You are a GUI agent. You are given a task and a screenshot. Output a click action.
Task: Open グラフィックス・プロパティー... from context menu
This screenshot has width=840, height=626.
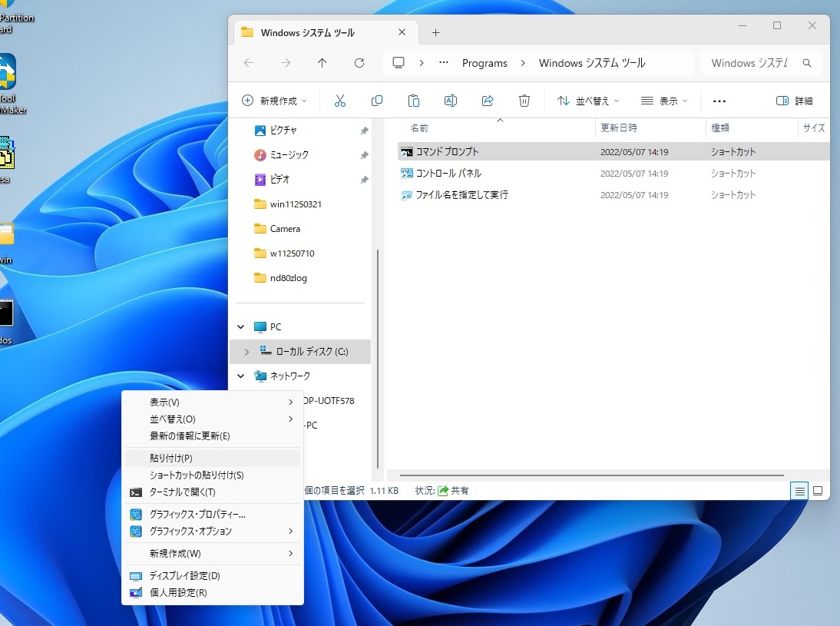pos(213,515)
